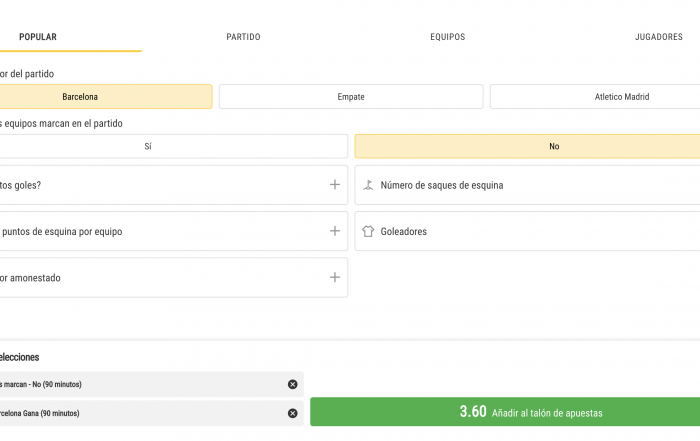
Task: Expand 'puntos de esquina por equipo' plus icon
Action: 335,231
